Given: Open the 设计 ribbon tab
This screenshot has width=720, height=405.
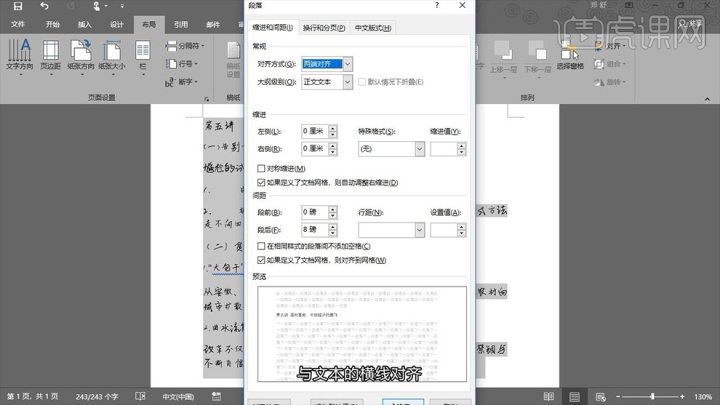Looking at the screenshot, I should (x=117, y=24).
